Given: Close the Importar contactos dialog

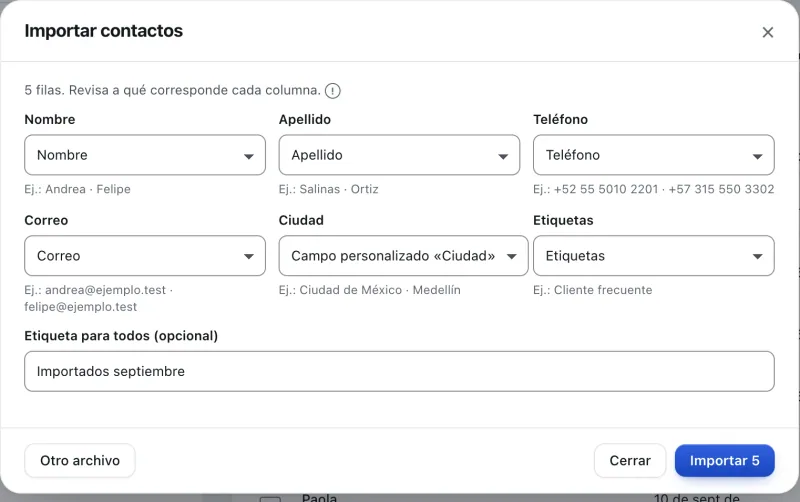Looking at the screenshot, I should click(x=767, y=32).
